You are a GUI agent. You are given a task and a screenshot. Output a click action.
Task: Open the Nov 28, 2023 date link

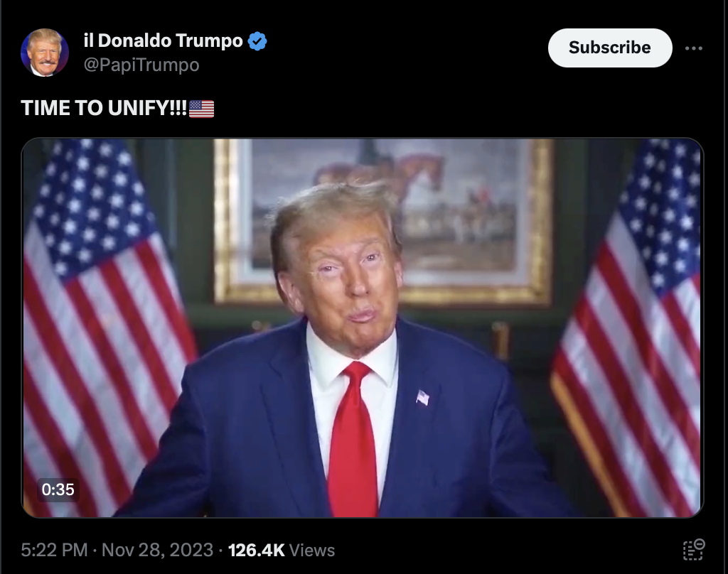click(157, 551)
